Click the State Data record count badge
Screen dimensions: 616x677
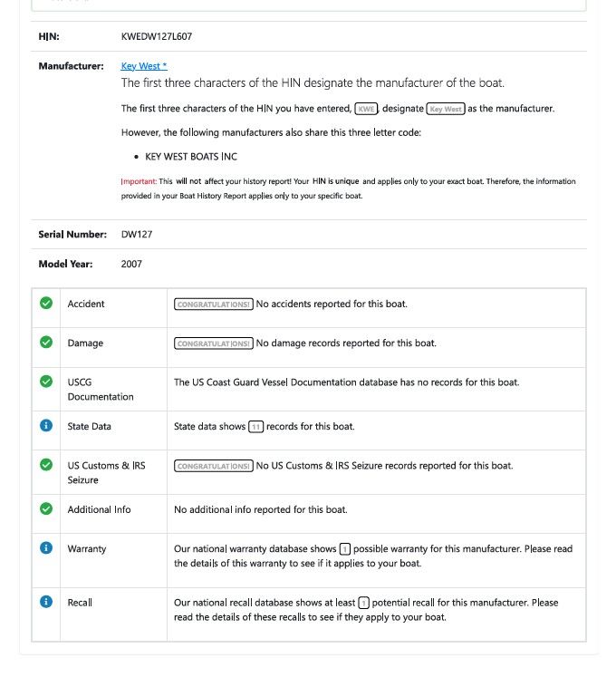[x=256, y=427]
